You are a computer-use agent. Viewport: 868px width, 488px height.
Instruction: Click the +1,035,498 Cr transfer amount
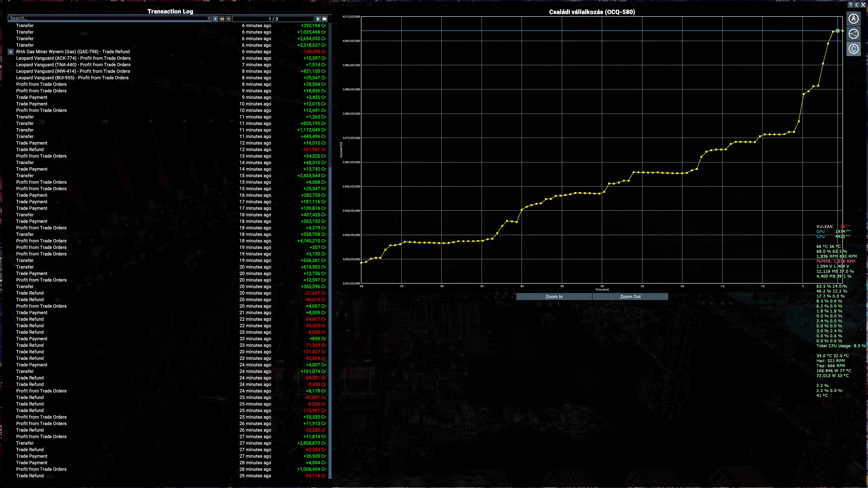pos(311,32)
